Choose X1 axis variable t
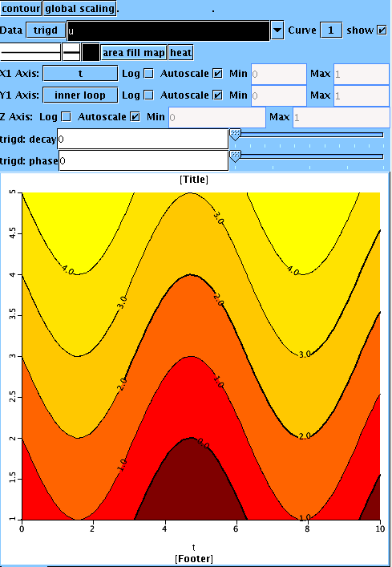Image resolution: width=392 pixels, height=567 pixels. (80, 74)
